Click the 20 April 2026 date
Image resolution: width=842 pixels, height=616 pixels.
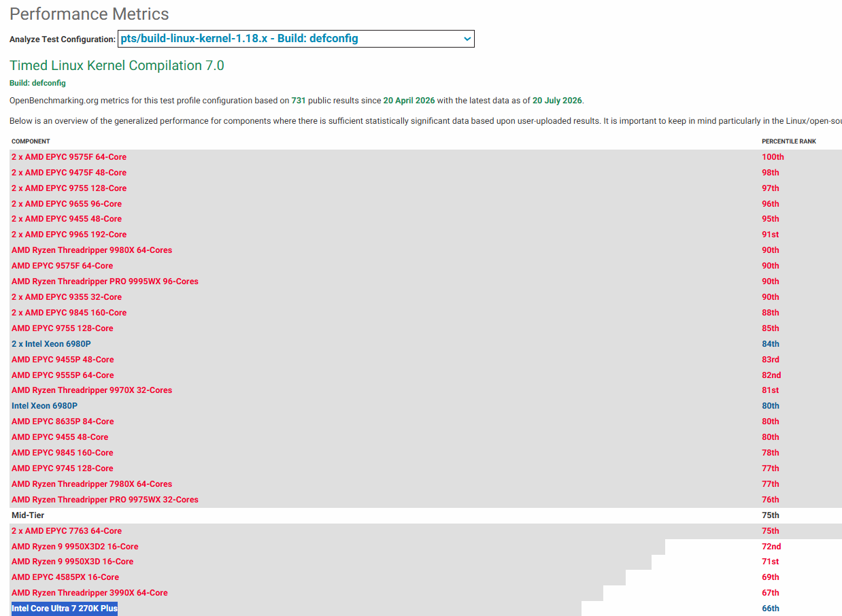point(409,101)
